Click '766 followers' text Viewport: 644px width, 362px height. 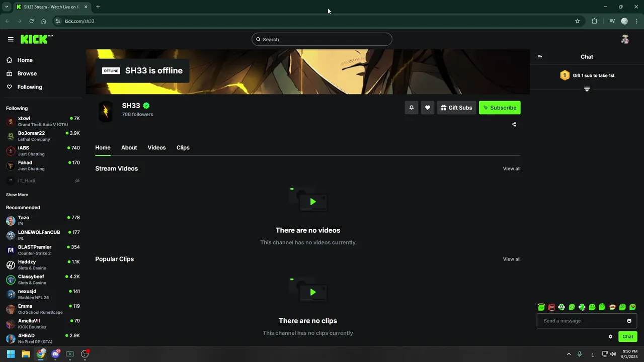coord(137,114)
